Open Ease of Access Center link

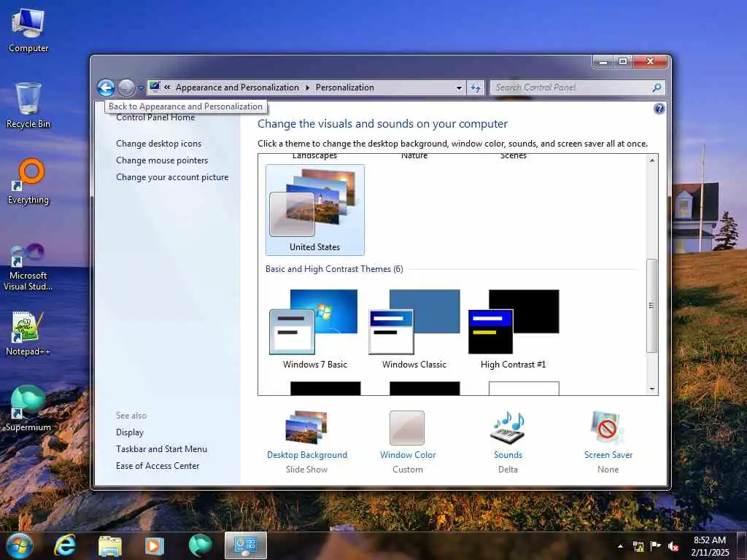158,466
